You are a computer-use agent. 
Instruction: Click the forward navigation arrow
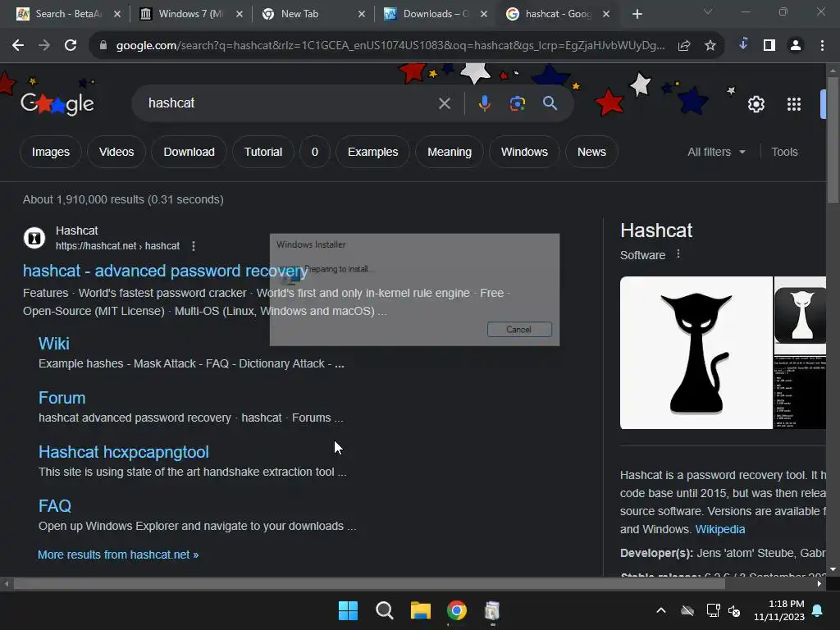(44, 46)
